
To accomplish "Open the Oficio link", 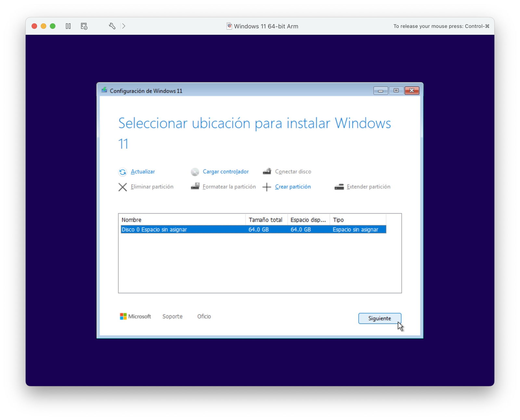I will pyautogui.click(x=204, y=316).
